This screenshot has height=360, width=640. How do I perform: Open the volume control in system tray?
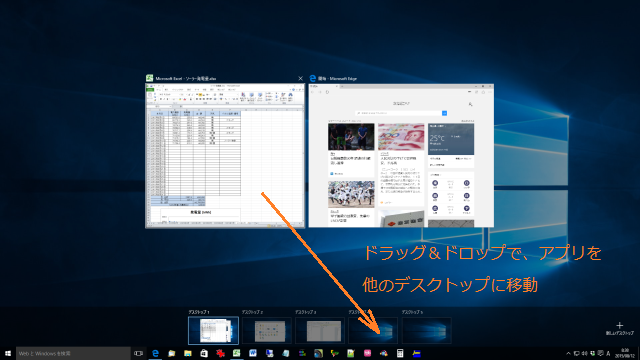pyautogui.click(x=584, y=353)
